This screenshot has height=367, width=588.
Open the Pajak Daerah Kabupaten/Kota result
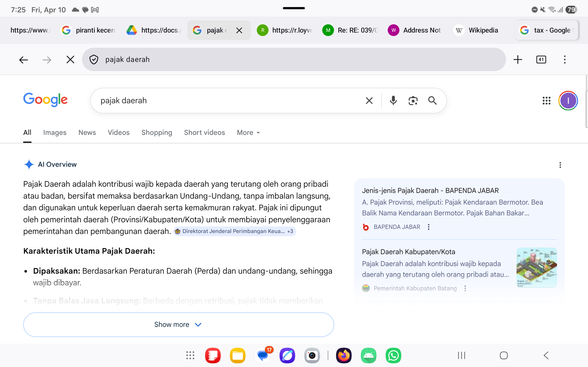coord(409,252)
